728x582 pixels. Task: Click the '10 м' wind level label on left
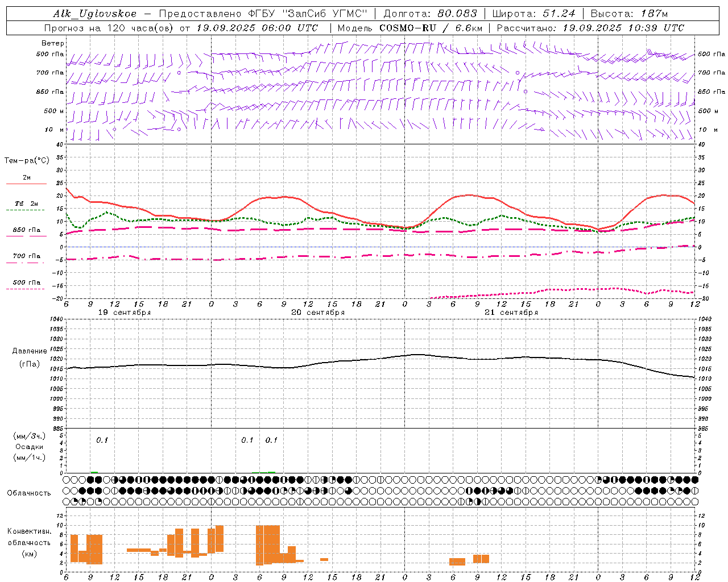pos(55,130)
